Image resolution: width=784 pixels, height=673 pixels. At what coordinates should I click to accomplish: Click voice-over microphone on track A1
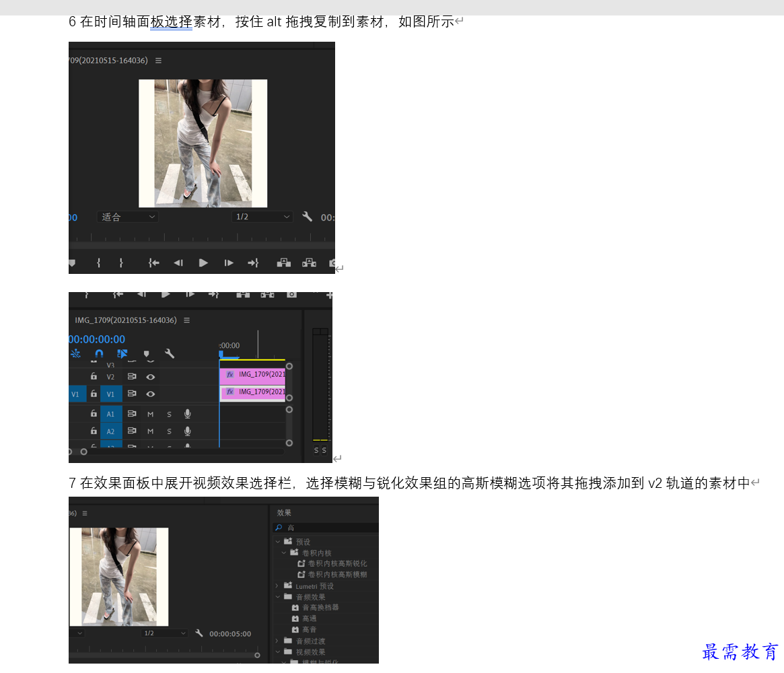188,414
